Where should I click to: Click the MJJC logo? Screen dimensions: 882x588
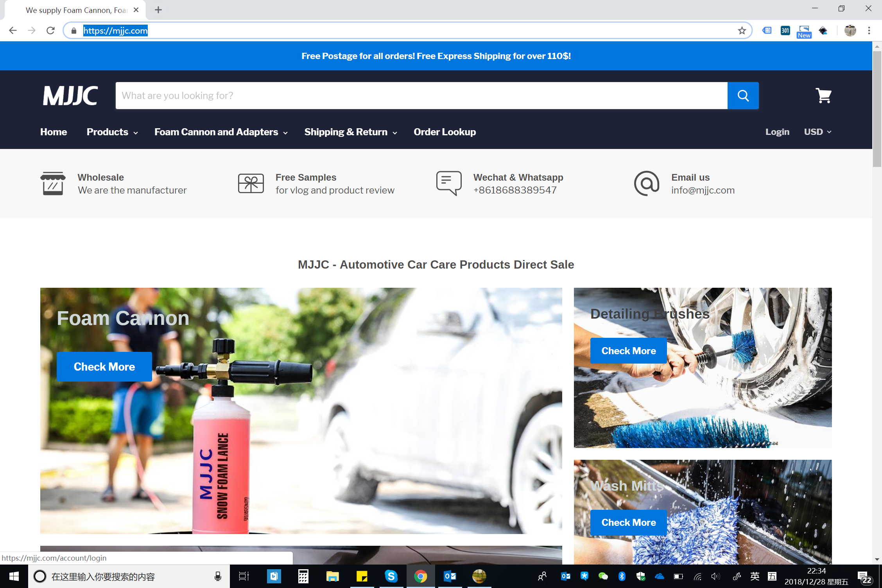[x=70, y=95]
